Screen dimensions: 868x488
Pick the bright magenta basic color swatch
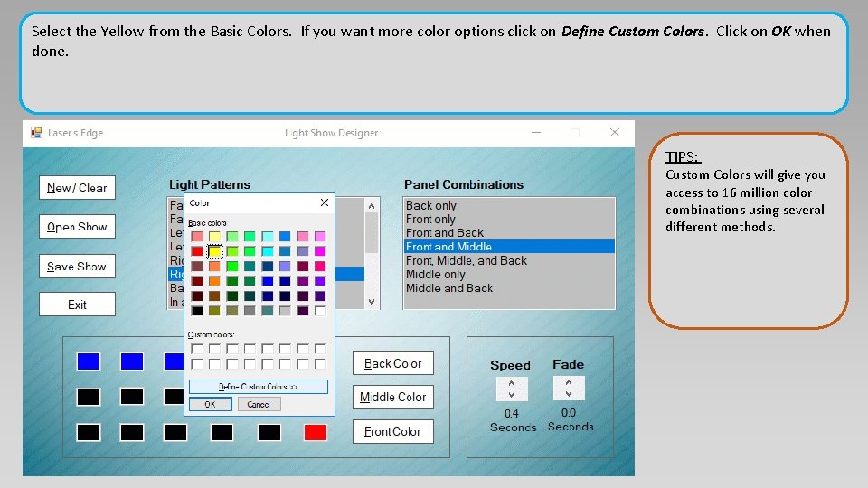pos(320,252)
